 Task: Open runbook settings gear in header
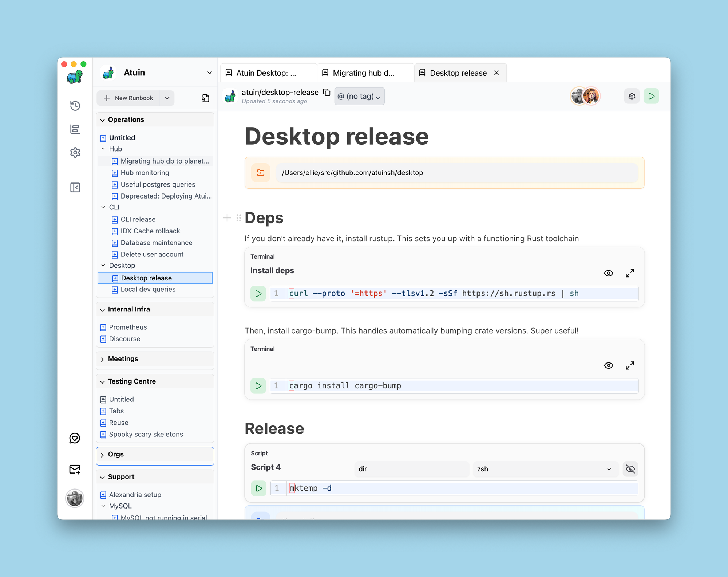click(632, 96)
